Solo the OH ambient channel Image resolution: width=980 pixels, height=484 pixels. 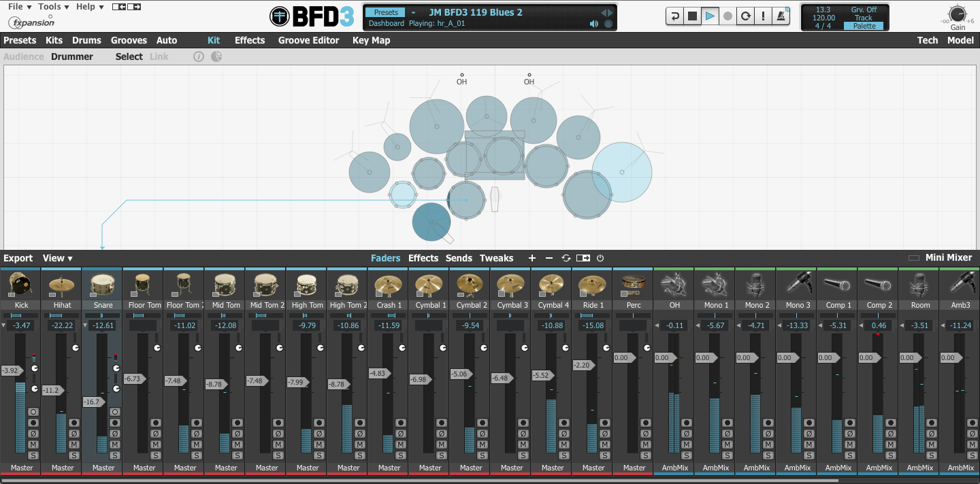(x=687, y=455)
